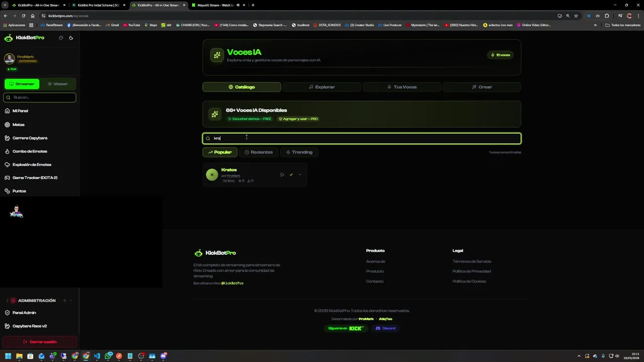Open Política de Privacidad link
The height and width of the screenshot is (362, 644).
472,271
